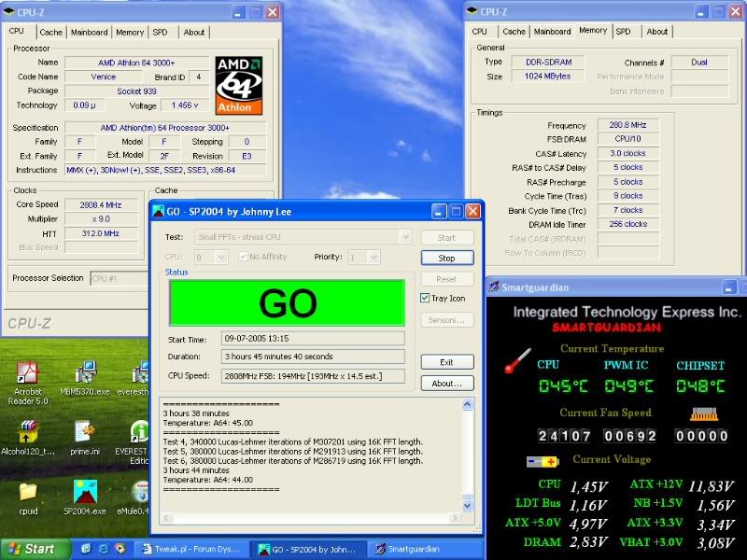Click the CAS# Latency value 3.0 clocks
747x560 pixels.
click(x=627, y=153)
